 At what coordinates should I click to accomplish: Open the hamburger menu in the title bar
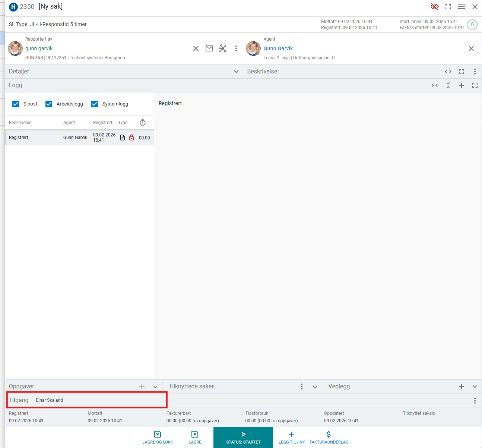(461, 7)
